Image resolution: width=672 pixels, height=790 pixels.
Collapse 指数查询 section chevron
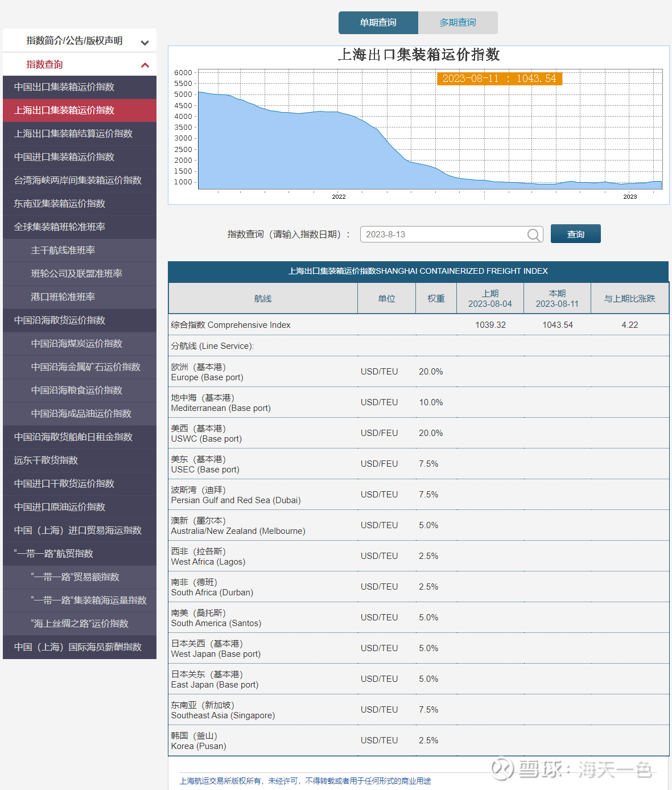coord(145,65)
